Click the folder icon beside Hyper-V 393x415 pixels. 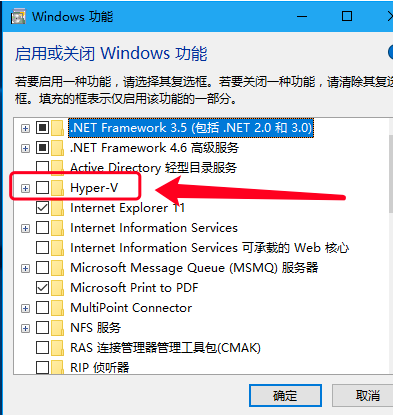[x=57, y=188]
